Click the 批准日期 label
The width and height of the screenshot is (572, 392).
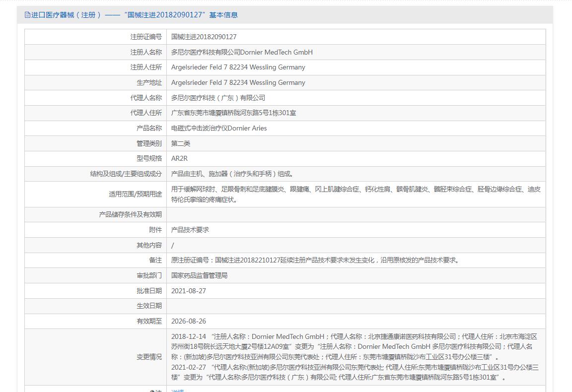tap(149, 291)
